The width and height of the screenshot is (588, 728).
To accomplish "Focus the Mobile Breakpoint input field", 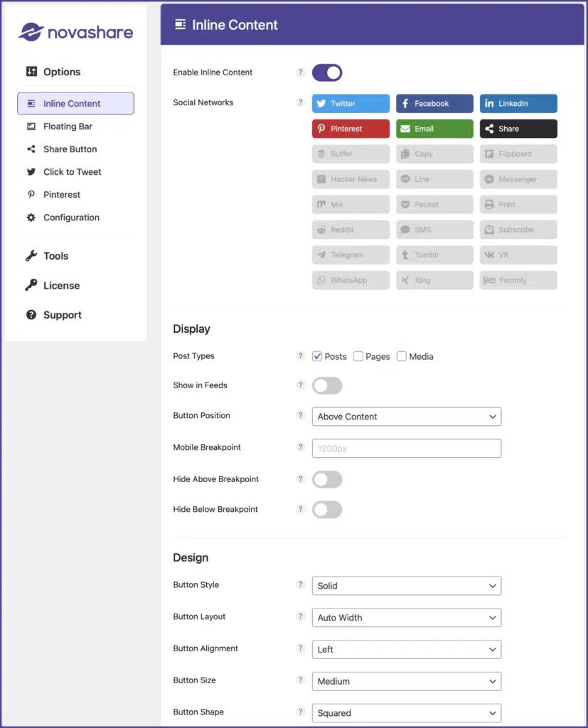I will (x=406, y=448).
